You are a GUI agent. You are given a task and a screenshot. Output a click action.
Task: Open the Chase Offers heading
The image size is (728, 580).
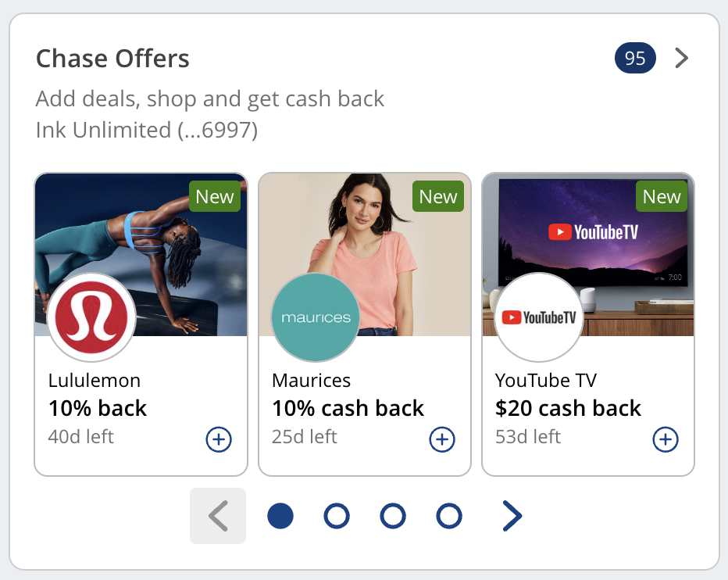[x=112, y=59]
